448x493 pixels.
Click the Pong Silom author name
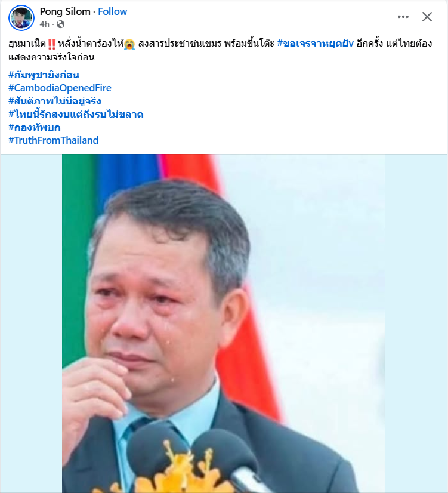[x=65, y=11]
